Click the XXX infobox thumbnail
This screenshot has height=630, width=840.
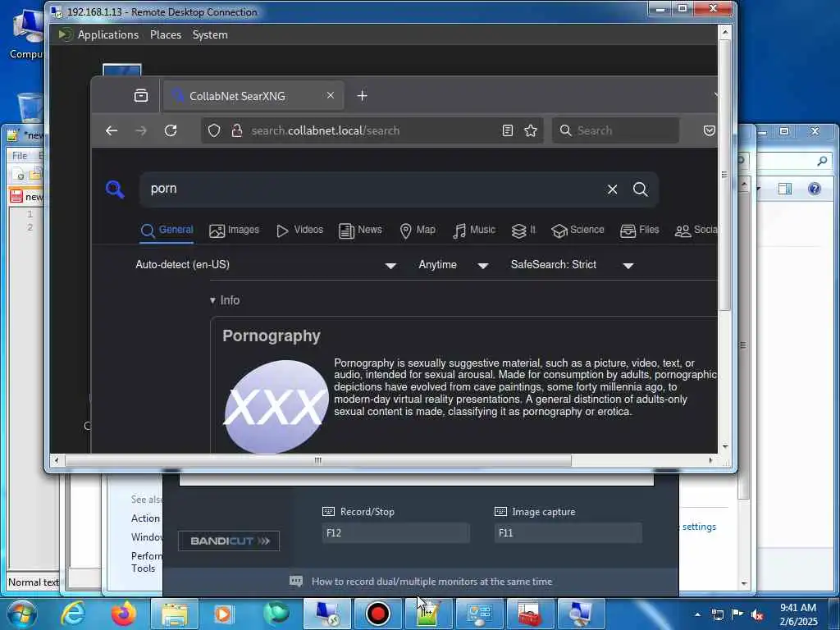(x=276, y=407)
